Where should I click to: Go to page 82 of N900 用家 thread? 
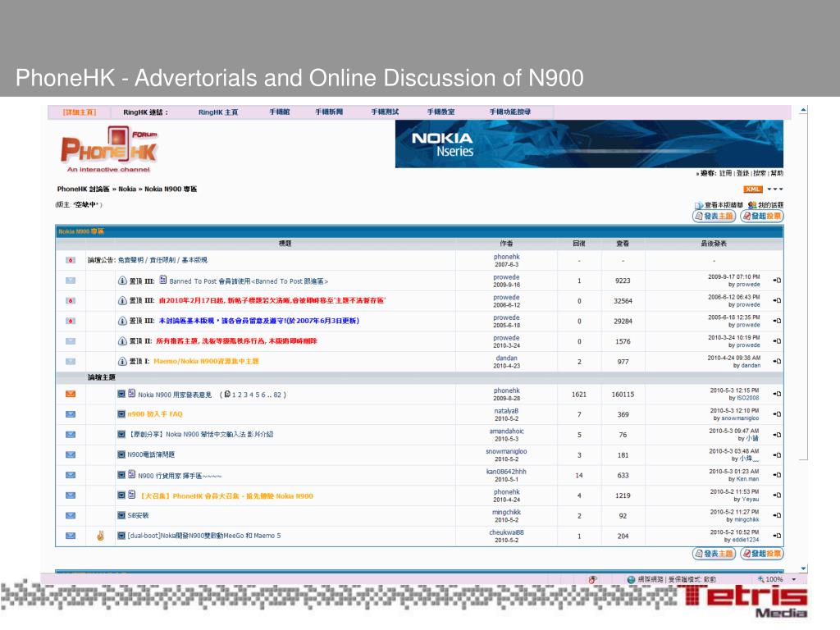click(x=277, y=395)
